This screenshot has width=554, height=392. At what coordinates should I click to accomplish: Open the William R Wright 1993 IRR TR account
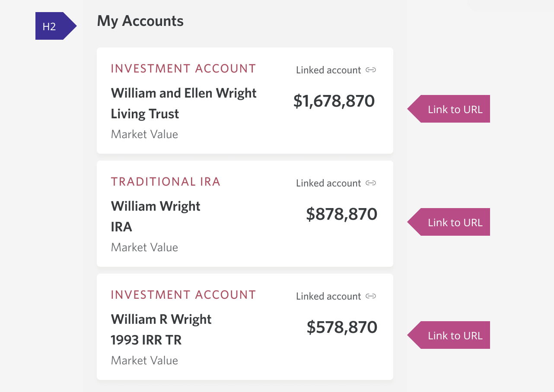[x=161, y=329]
